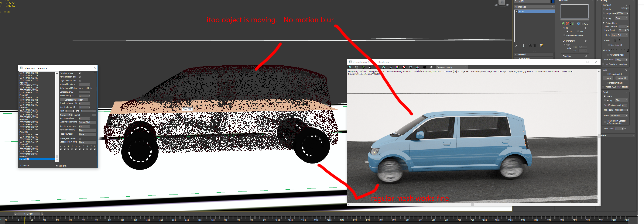Click the Update All button
The height and width of the screenshot is (224, 644).
coord(622,78)
